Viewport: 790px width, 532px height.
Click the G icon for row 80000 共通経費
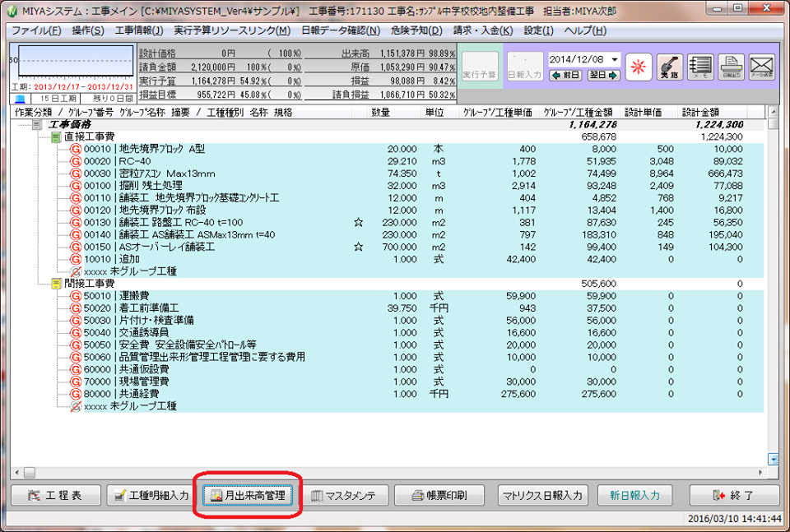76,394
